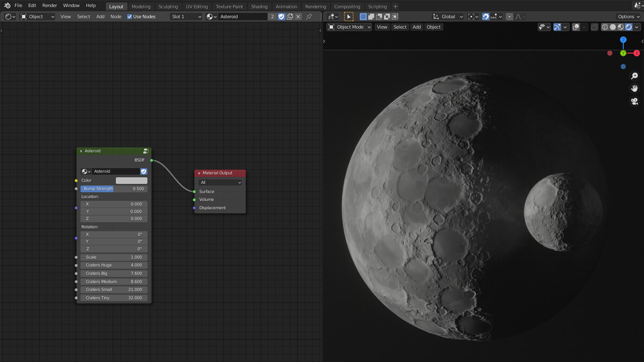
Task: Click the Z axis on the navigation gizmo
Action: (623, 39)
